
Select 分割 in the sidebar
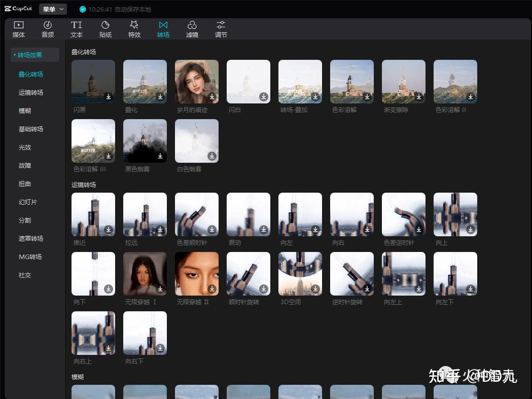pos(25,221)
